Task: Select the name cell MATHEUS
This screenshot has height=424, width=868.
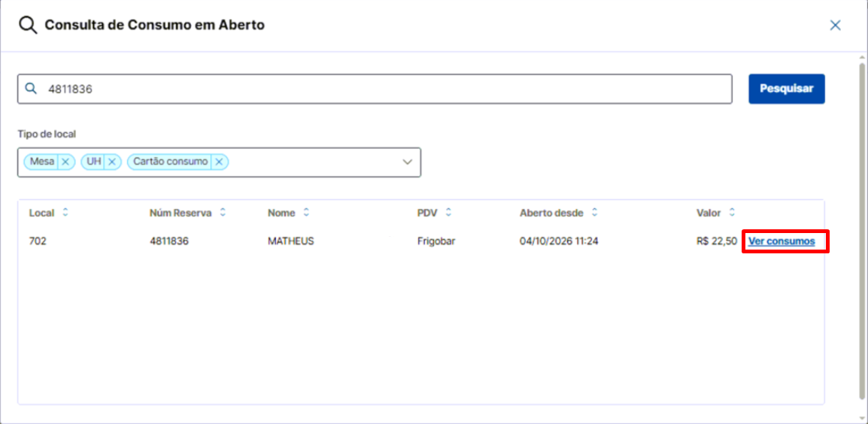Action: tap(290, 241)
